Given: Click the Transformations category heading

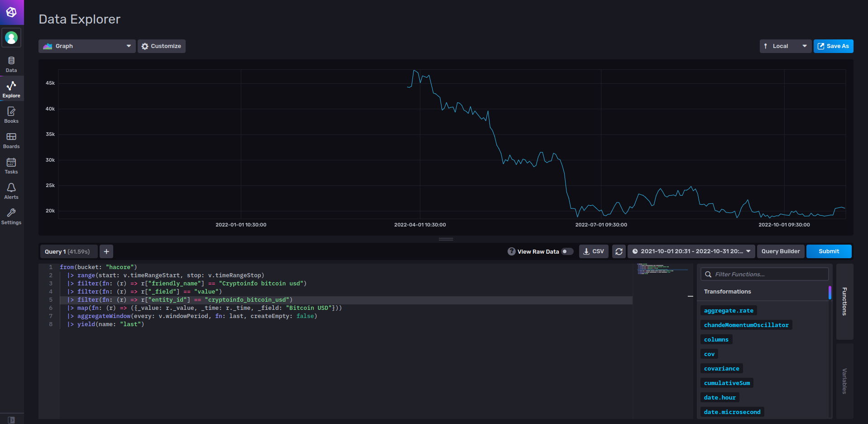Looking at the screenshot, I should click(x=727, y=292).
